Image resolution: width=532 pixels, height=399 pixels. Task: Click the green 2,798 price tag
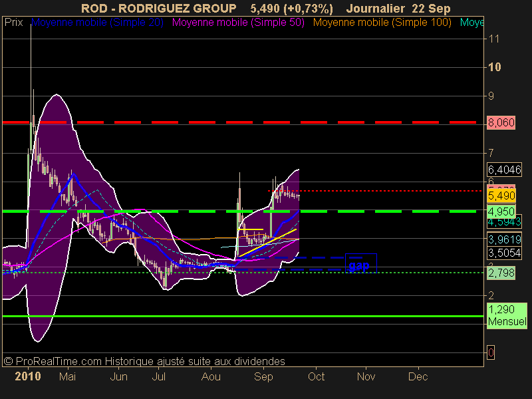pos(501,273)
